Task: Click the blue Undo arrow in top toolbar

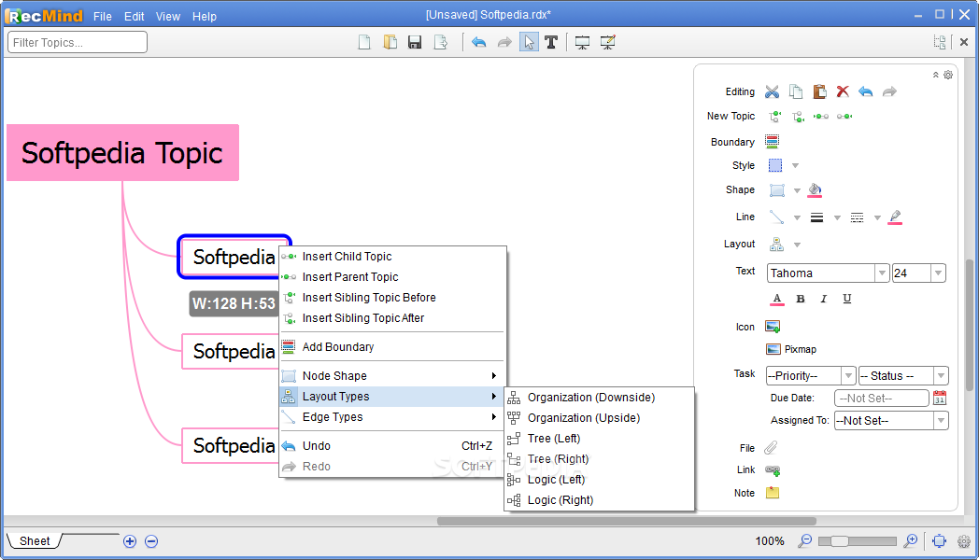Action: pyautogui.click(x=479, y=42)
